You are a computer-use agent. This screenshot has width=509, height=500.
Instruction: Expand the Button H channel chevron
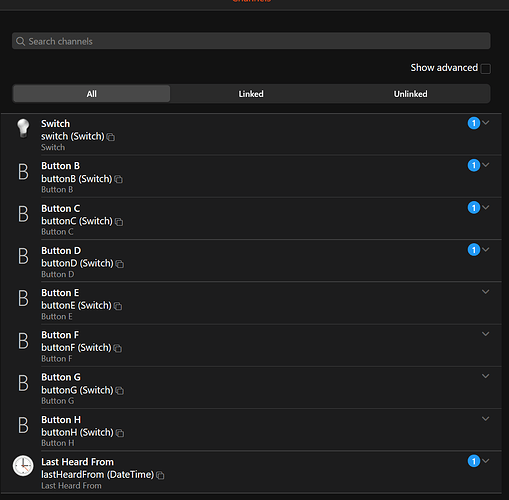(x=486, y=419)
